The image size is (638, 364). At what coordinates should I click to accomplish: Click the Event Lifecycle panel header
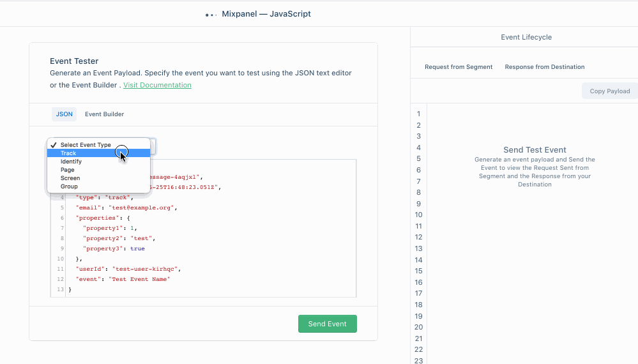point(526,37)
